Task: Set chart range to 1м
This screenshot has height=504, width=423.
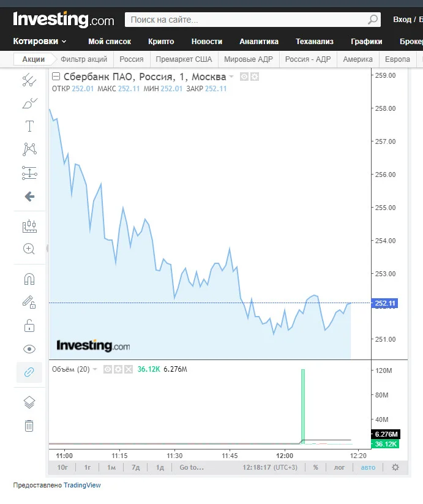Action: point(111,467)
